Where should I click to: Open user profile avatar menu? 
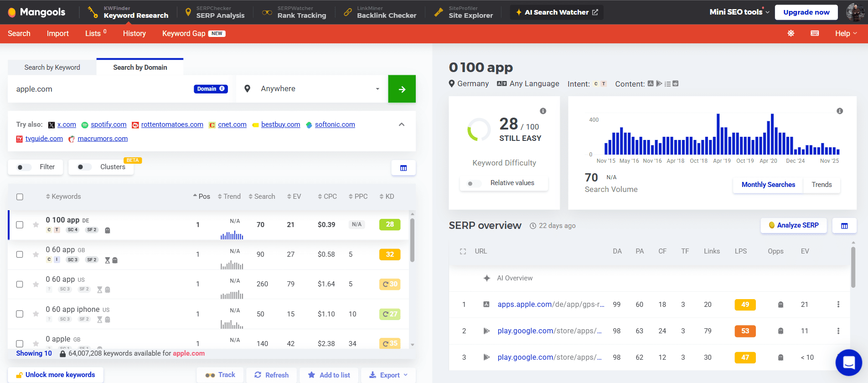click(855, 12)
